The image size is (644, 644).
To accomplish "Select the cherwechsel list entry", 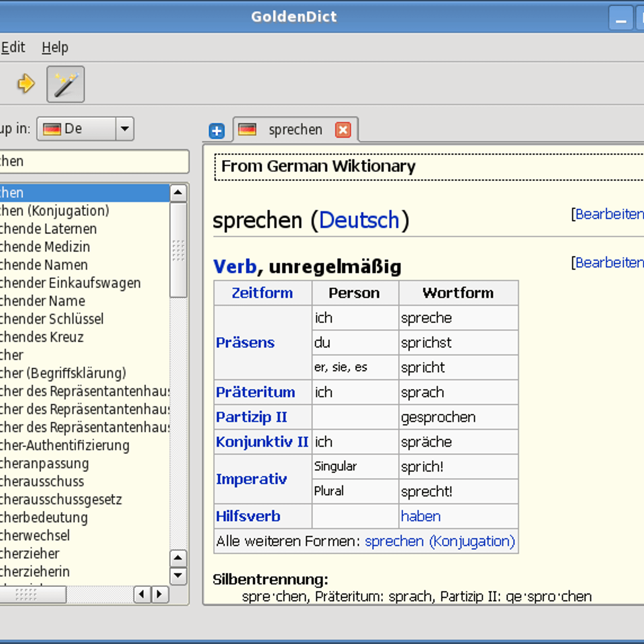I will (85, 535).
